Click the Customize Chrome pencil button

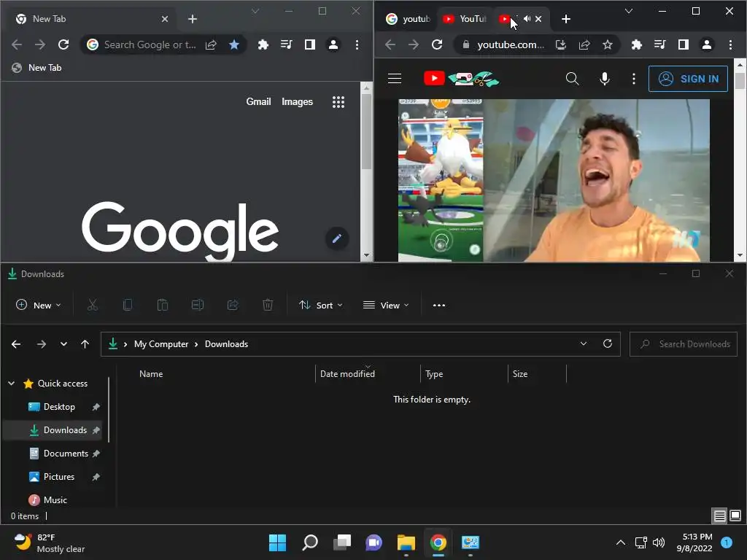click(x=337, y=238)
